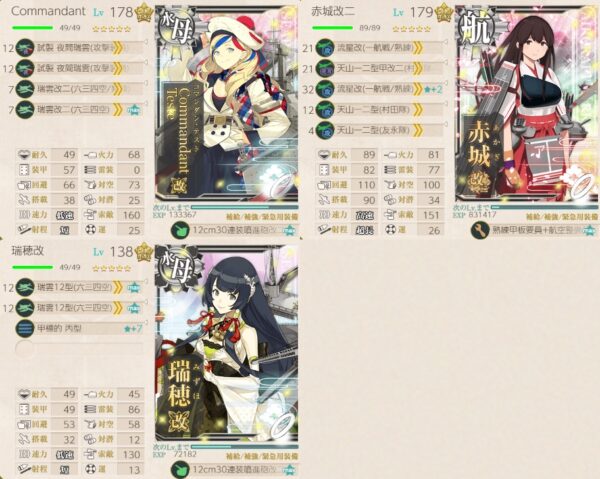Click the 航 ship-type badge on Akagi's card
Screen dimensions: 600x479
click(476, 29)
